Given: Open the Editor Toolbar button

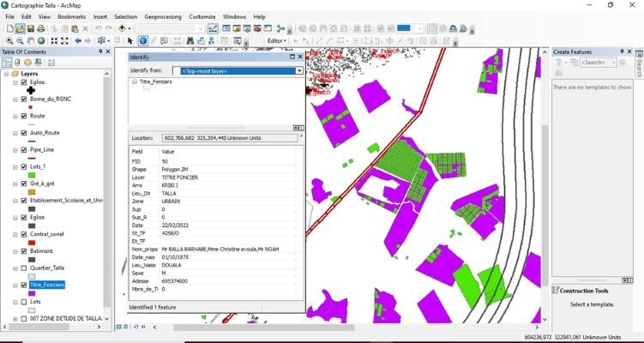Looking at the screenshot, I should [213, 29].
